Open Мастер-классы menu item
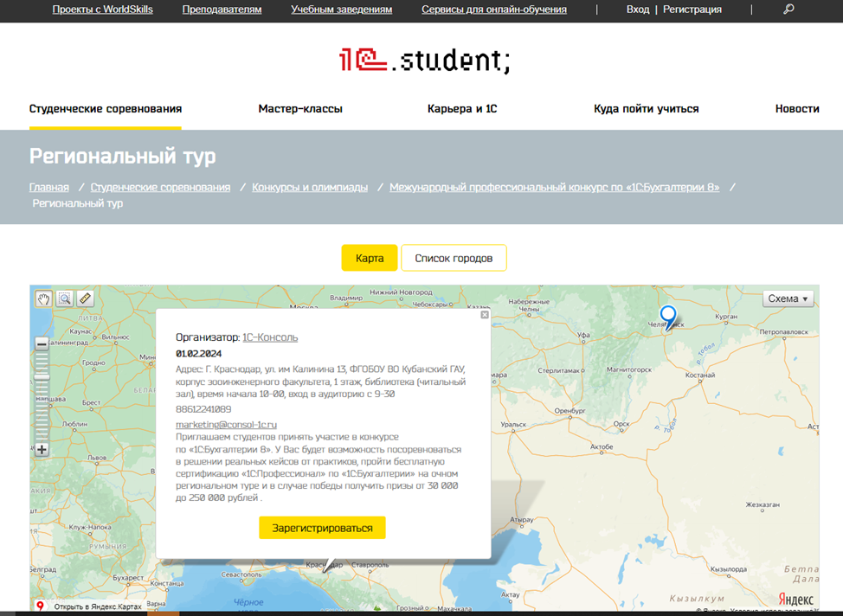Image resolution: width=843 pixels, height=616 pixels. coord(300,109)
